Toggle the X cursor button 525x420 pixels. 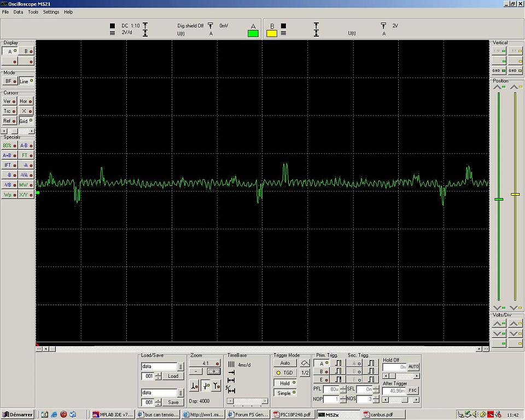point(26,111)
